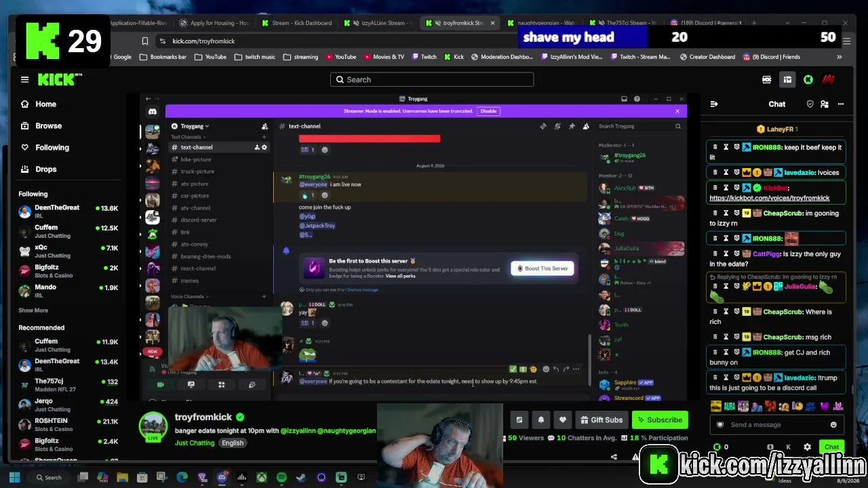The width and height of the screenshot is (868, 488).
Task: Open xQc channel in Following list
Action: click(68, 251)
